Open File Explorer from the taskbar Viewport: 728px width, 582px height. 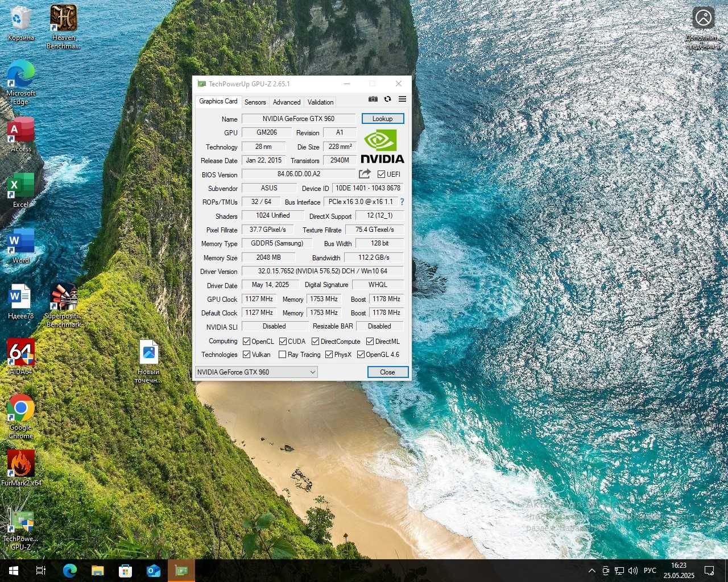(x=97, y=571)
